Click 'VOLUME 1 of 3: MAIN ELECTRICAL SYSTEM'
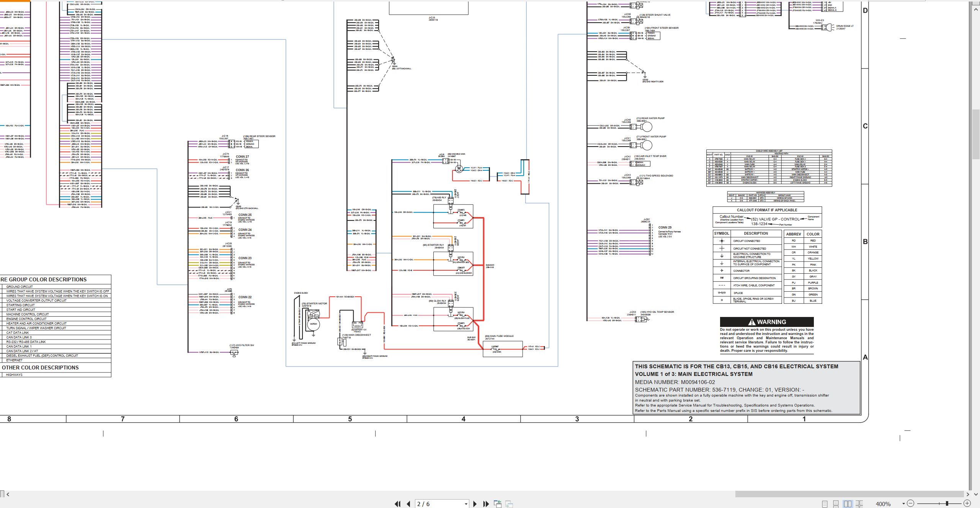This screenshot has width=980, height=508. pyautogui.click(x=694, y=374)
